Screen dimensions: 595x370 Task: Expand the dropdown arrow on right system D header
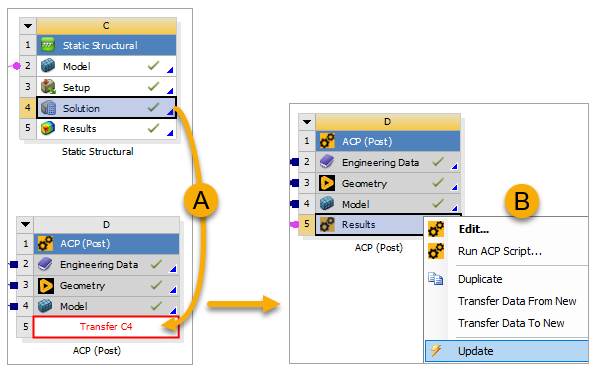point(307,122)
